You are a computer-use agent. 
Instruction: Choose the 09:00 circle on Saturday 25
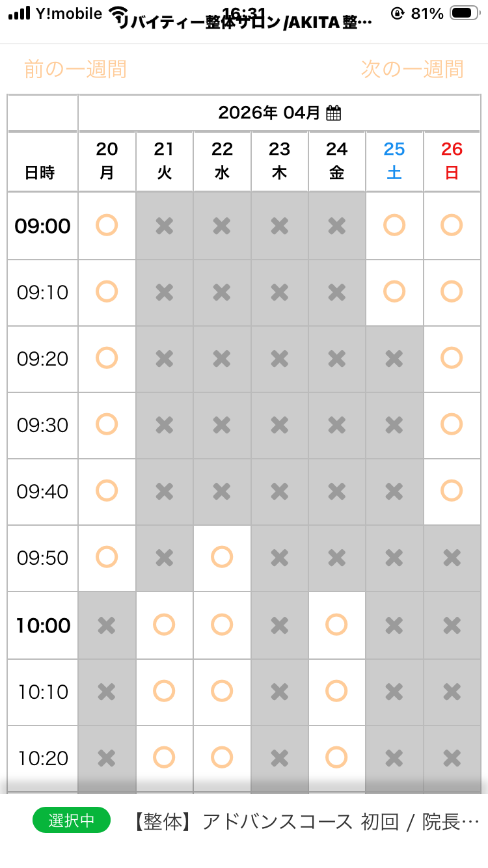tap(394, 226)
